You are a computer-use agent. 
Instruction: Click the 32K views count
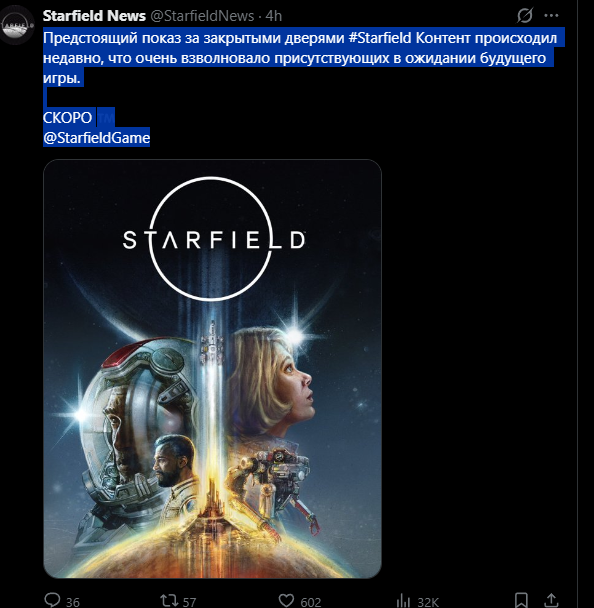pos(428,602)
